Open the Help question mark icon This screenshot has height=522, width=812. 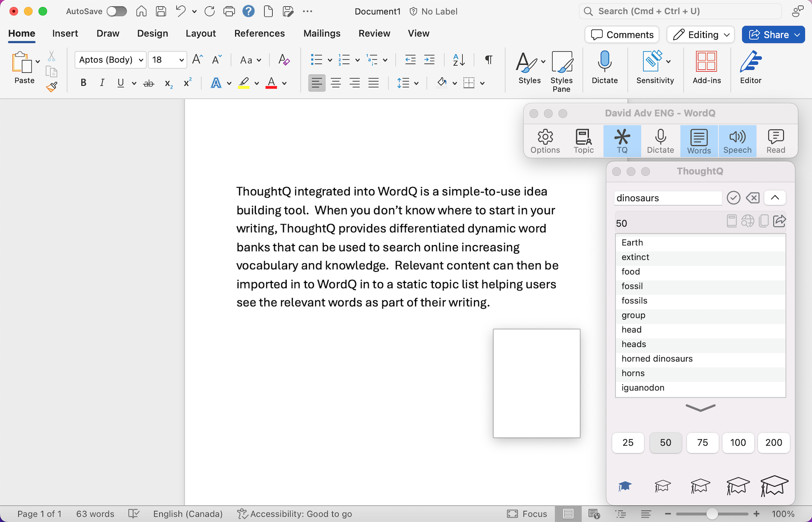pos(248,12)
